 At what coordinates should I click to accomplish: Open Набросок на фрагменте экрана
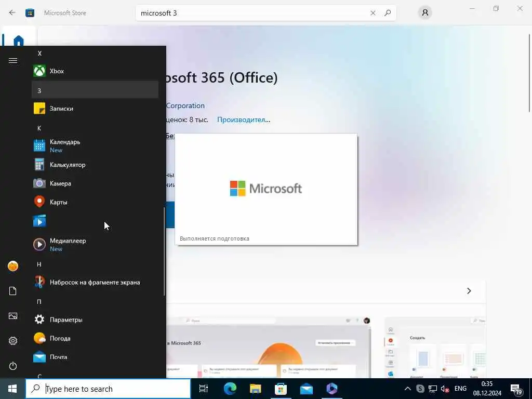[95, 282]
